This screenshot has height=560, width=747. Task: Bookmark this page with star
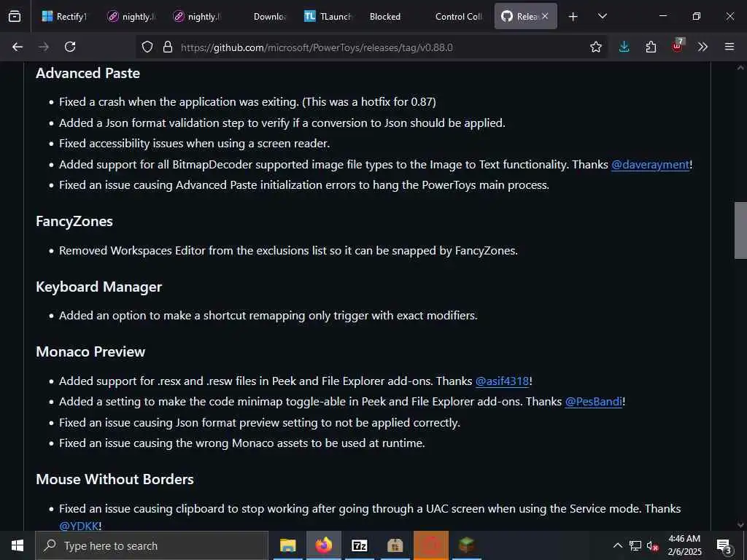tap(596, 47)
